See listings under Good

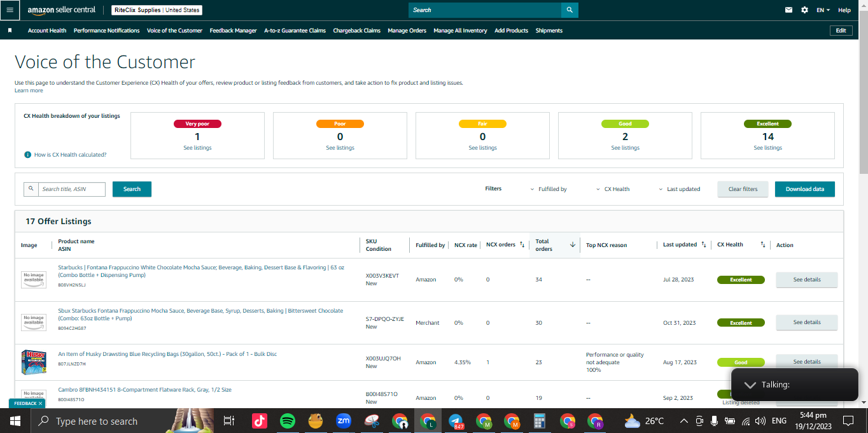[x=625, y=148]
